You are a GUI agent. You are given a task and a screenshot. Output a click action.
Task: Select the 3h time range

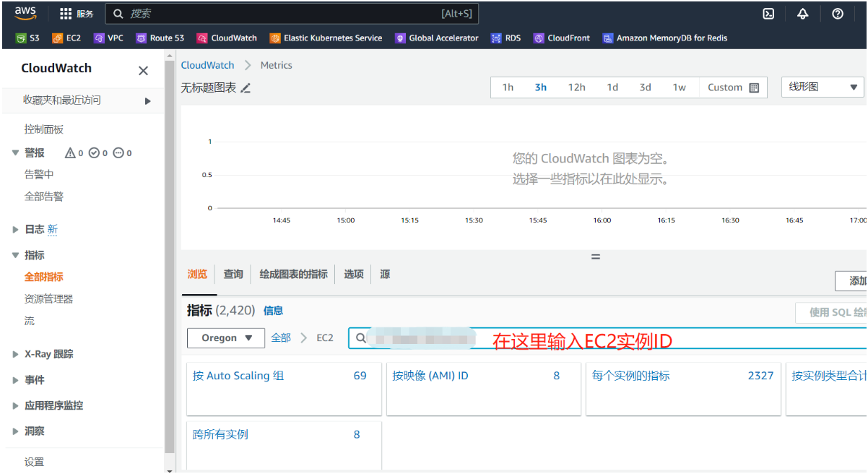point(540,87)
